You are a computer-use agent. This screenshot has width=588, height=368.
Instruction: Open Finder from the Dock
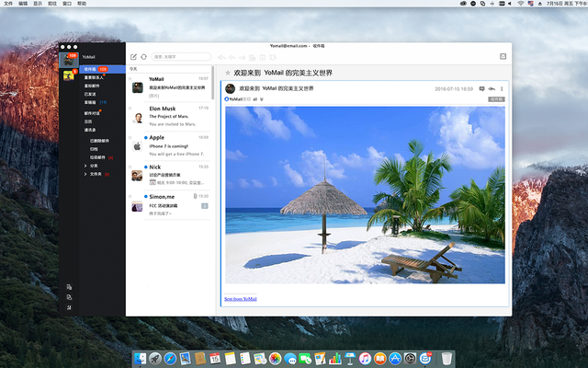[141, 358]
